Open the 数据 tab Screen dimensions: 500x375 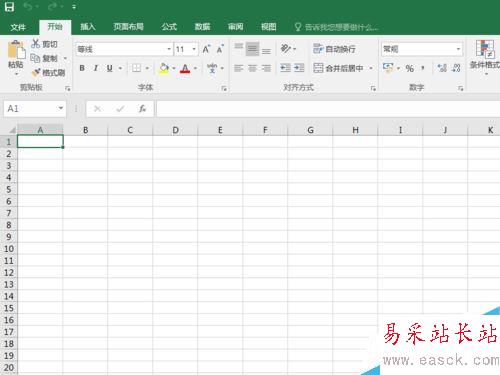[202, 27]
